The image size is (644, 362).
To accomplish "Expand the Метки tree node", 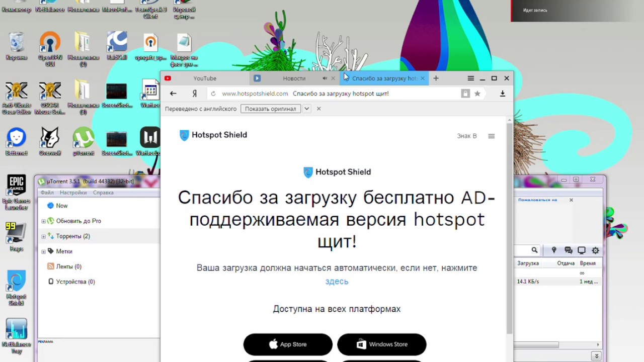I will pos(43,251).
